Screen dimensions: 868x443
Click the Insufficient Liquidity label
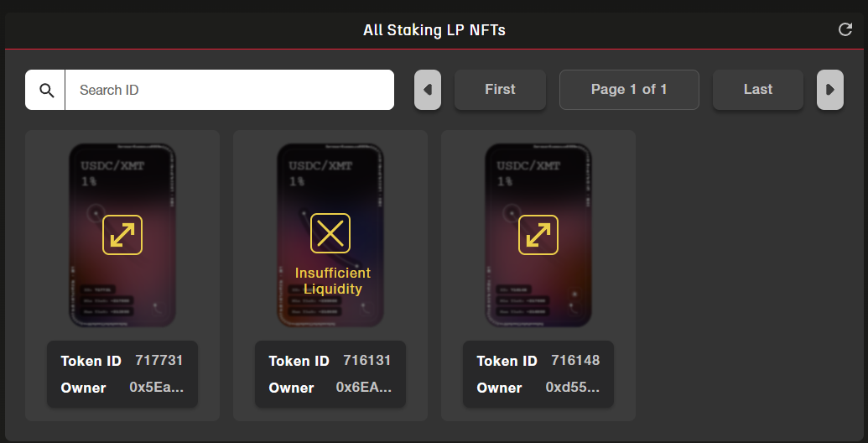click(333, 281)
